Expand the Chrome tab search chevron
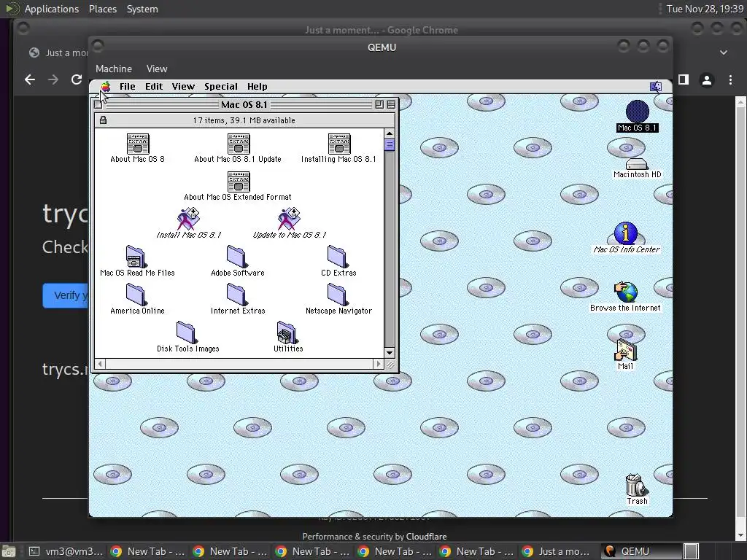The height and width of the screenshot is (560, 747). [x=724, y=52]
